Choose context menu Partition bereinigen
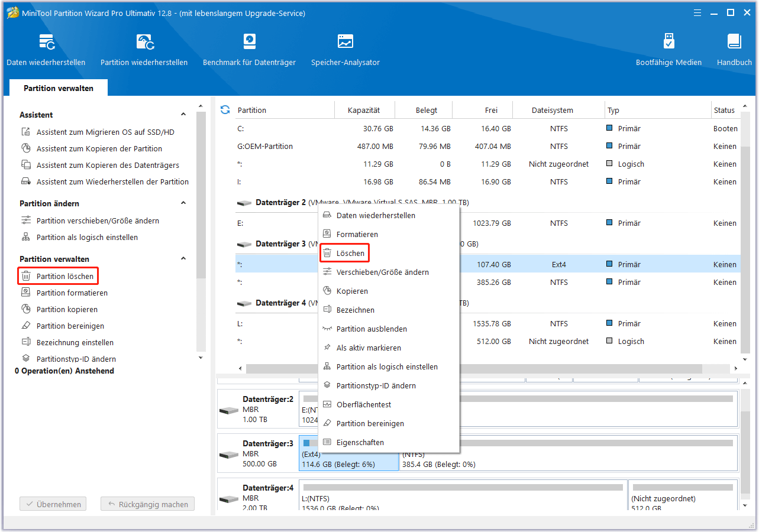This screenshot has width=759, height=532. pos(389,424)
